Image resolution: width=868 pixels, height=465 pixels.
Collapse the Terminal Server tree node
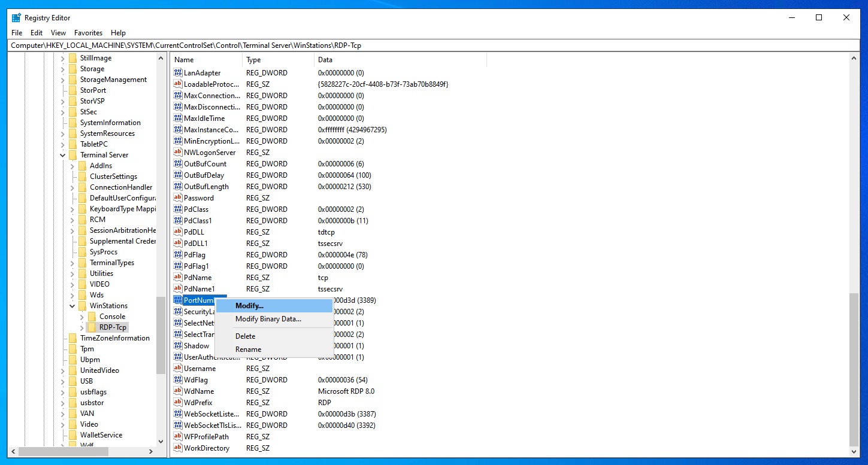coord(63,155)
